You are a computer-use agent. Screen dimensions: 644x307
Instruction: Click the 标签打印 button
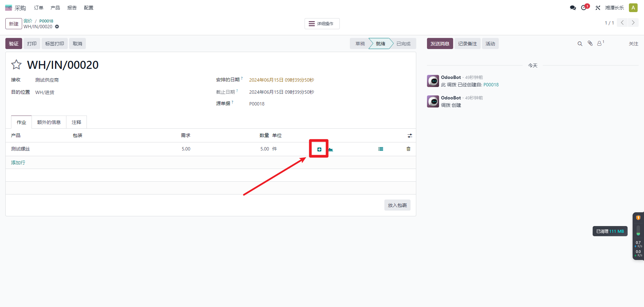click(55, 44)
